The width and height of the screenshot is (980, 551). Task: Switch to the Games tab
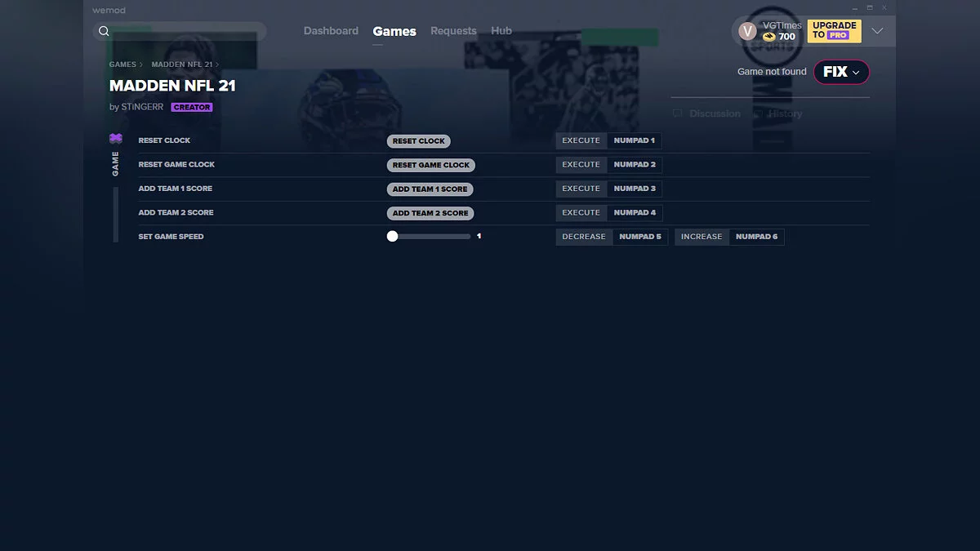pos(394,31)
